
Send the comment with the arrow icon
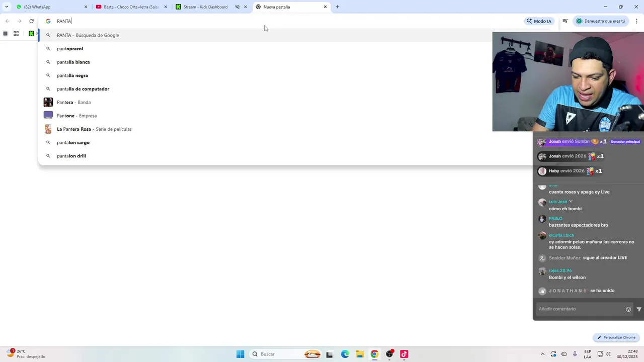[x=639, y=309]
